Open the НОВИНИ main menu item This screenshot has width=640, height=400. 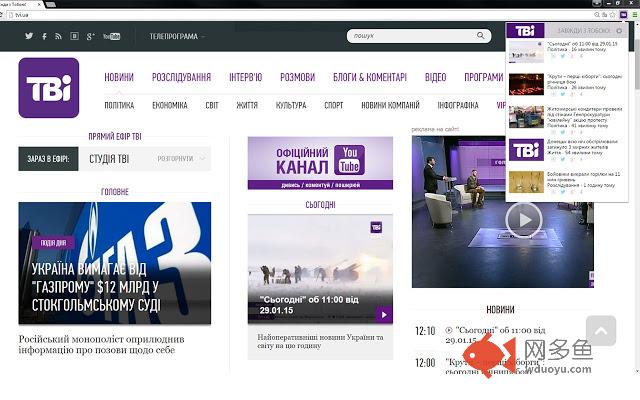coord(119,77)
